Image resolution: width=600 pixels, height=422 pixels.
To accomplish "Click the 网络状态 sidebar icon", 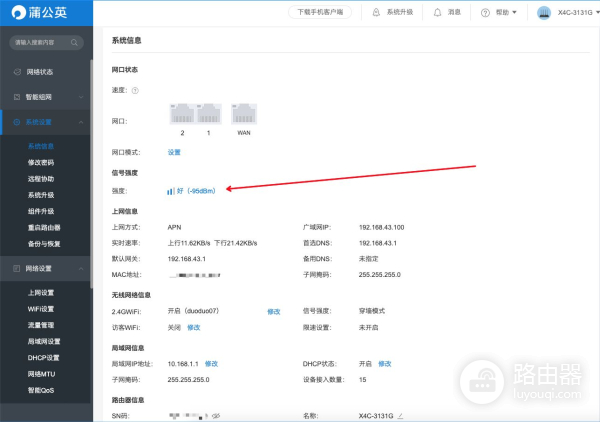I will click(17, 72).
